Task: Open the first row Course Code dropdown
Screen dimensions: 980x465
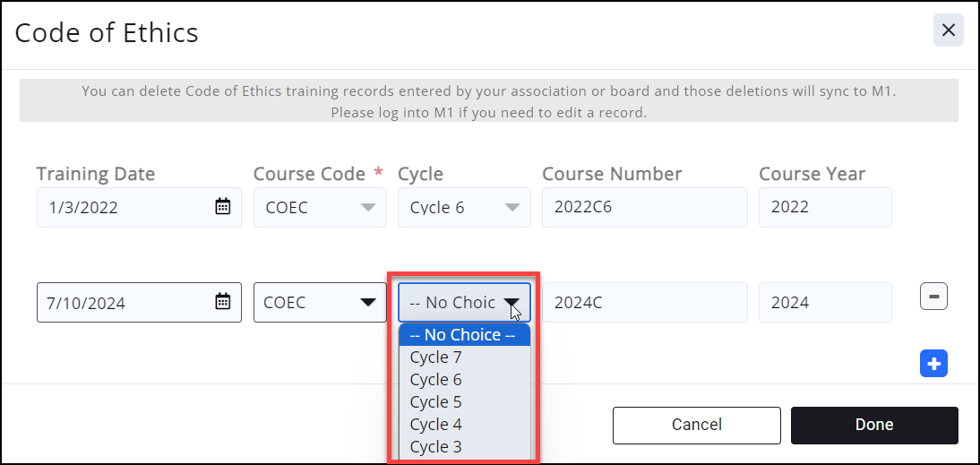Action: click(320, 207)
